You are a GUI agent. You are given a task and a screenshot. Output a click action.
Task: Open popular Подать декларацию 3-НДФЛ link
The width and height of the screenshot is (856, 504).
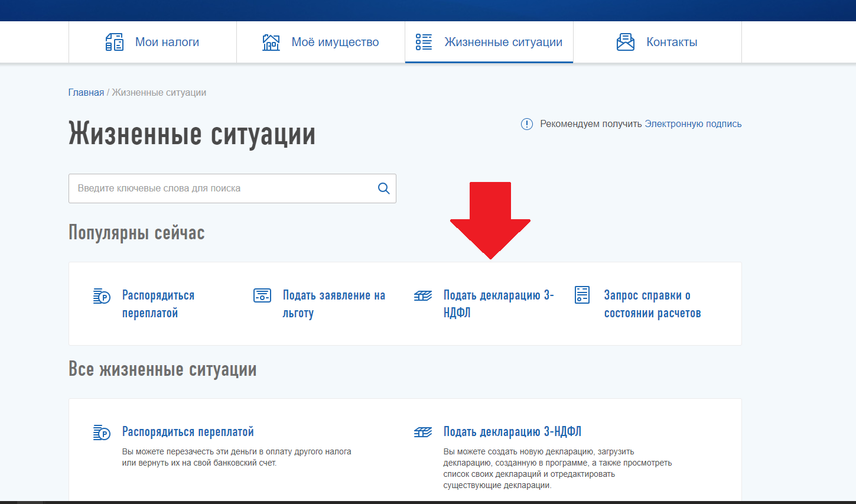tap(499, 304)
